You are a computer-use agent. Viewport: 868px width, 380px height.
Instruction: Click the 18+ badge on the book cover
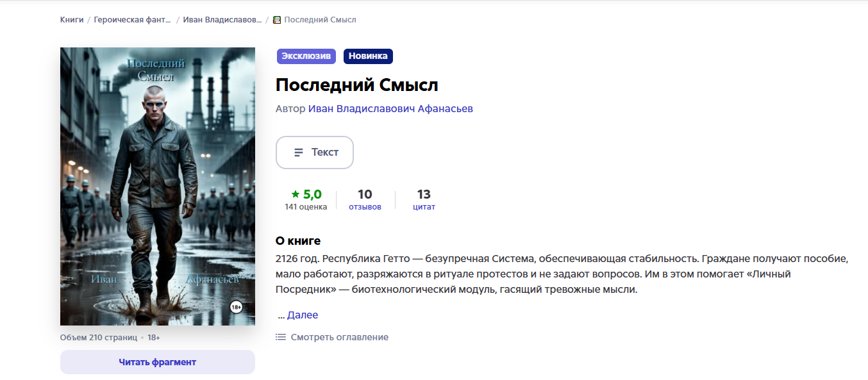[x=236, y=308]
